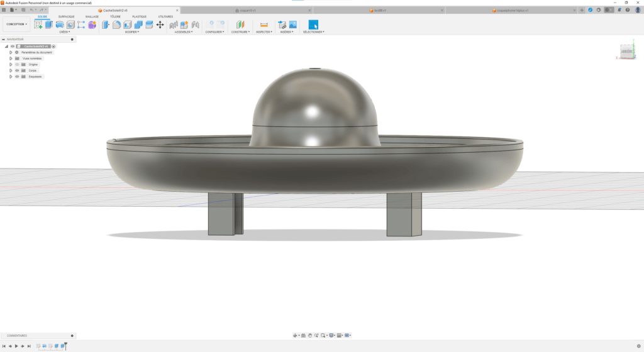644x352 pixels.
Task: Toggle visibility of CacheSoleilV2 v5 root
Action: tap(13, 47)
